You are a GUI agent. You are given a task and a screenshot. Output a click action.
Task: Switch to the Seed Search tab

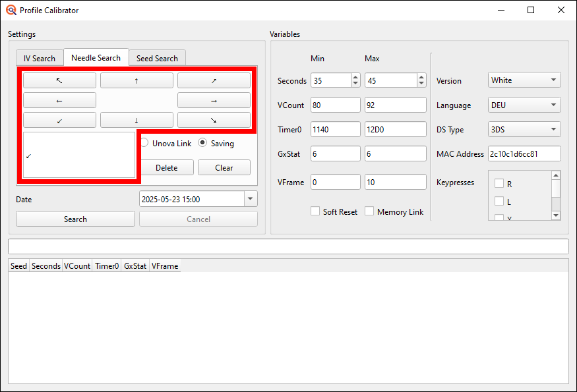[157, 57]
